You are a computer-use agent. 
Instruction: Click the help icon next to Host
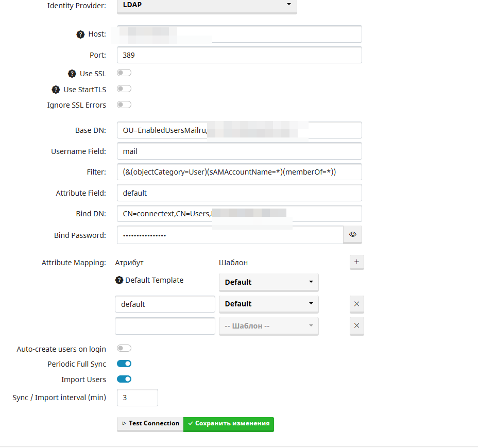[80, 35]
